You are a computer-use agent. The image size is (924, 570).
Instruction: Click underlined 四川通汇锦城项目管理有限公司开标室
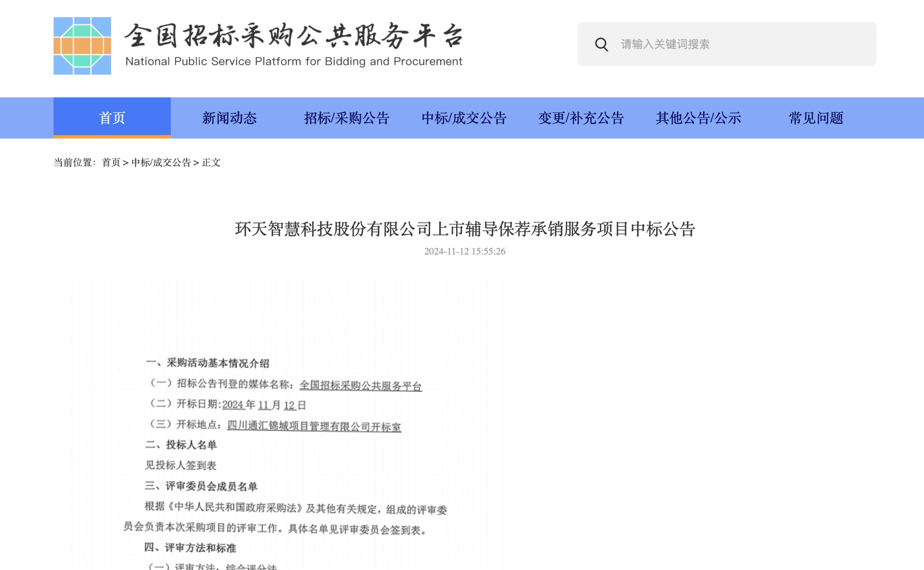click(x=314, y=426)
